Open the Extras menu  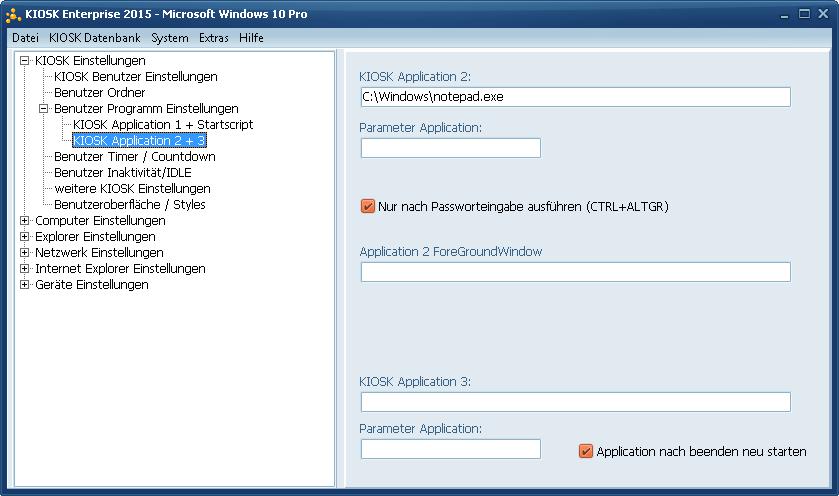213,38
